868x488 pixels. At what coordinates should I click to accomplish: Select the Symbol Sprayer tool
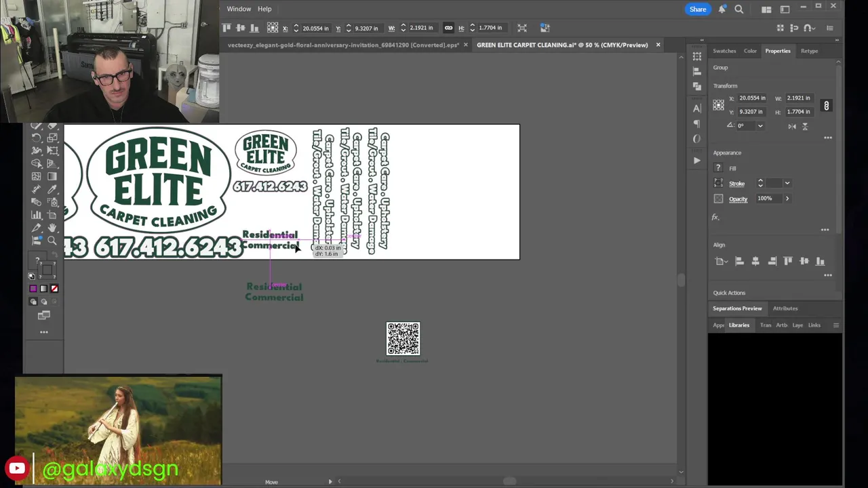click(52, 202)
